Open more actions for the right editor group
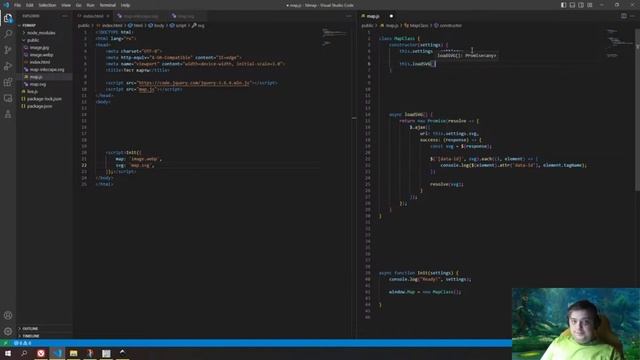 click(633, 16)
